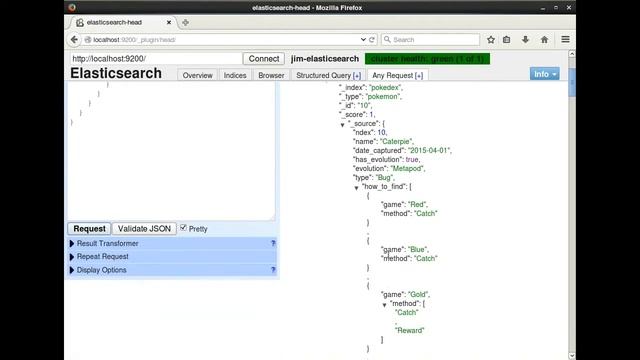Screen dimensions: 640x360
Task: Click the jim-elasticsearch cluster name
Action: tap(325, 59)
